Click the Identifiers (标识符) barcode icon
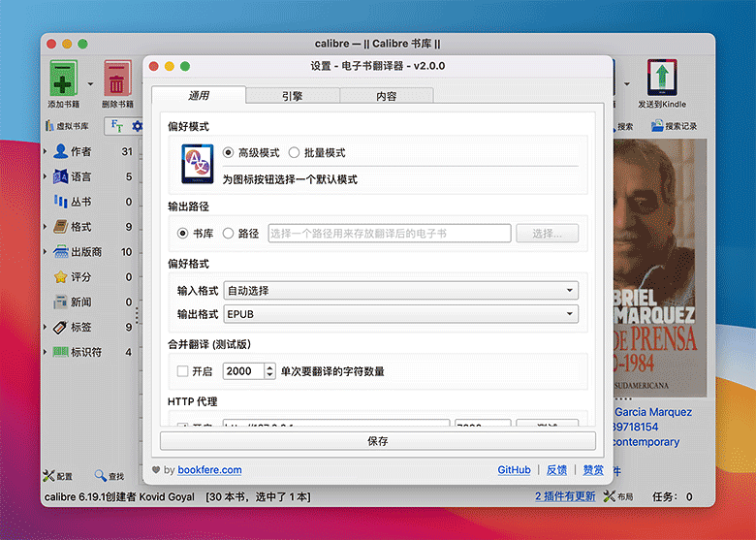 click(61, 352)
